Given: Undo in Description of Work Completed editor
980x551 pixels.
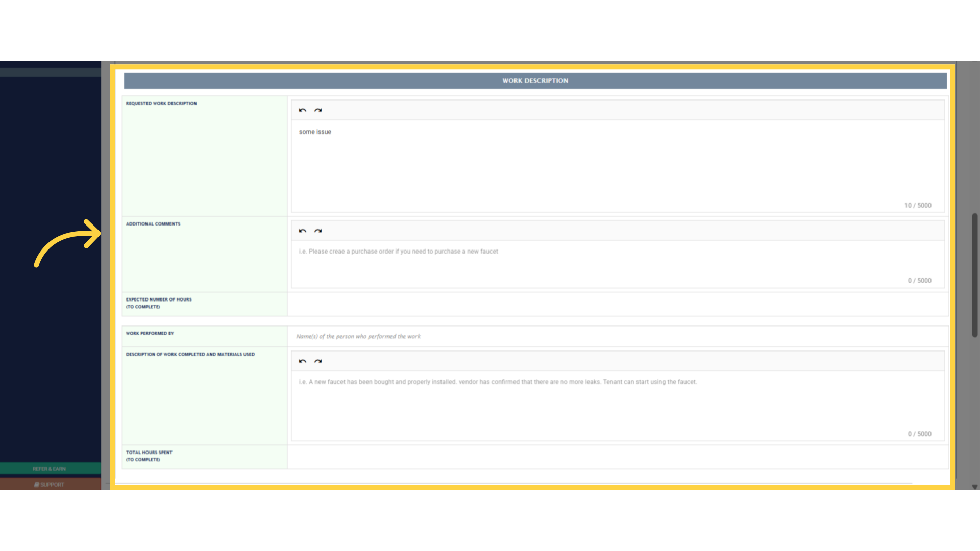Looking at the screenshot, I should coord(302,361).
